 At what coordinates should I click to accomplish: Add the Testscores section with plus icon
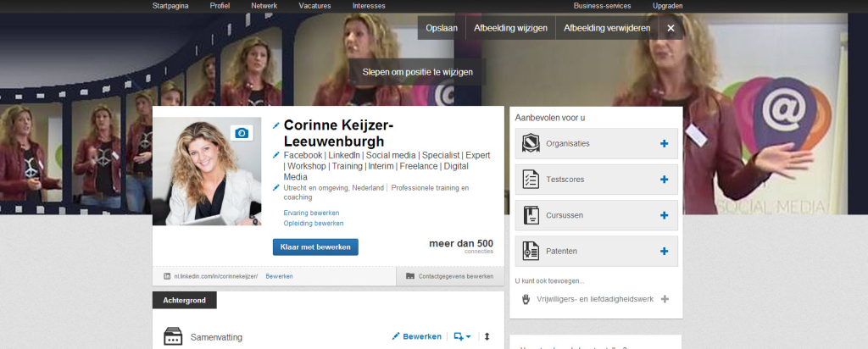pyautogui.click(x=664, y=180)
